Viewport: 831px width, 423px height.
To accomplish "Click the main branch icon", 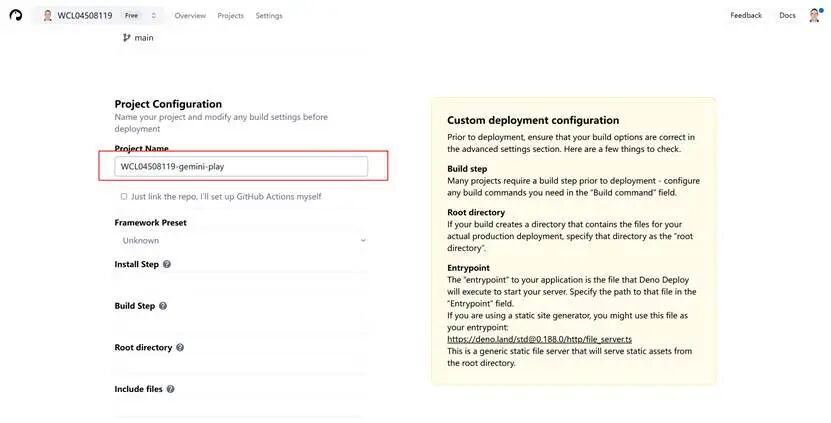I will 126,38.
